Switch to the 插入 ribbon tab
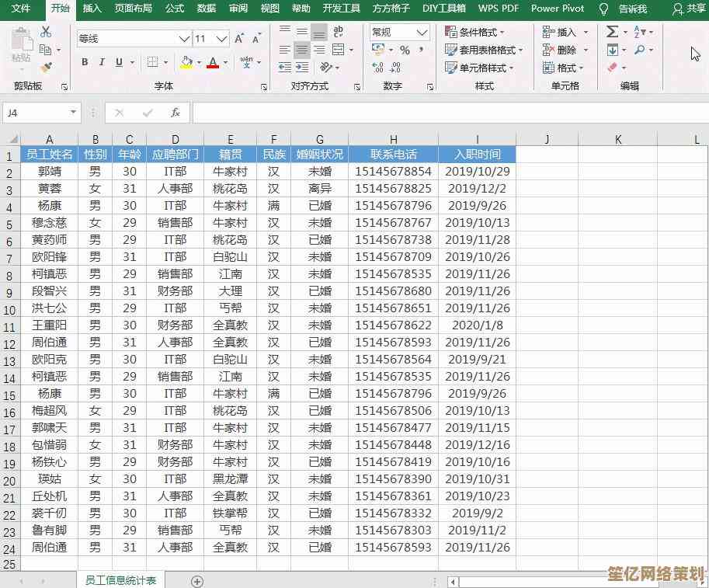The image size is (709, 588). point(92,9)
